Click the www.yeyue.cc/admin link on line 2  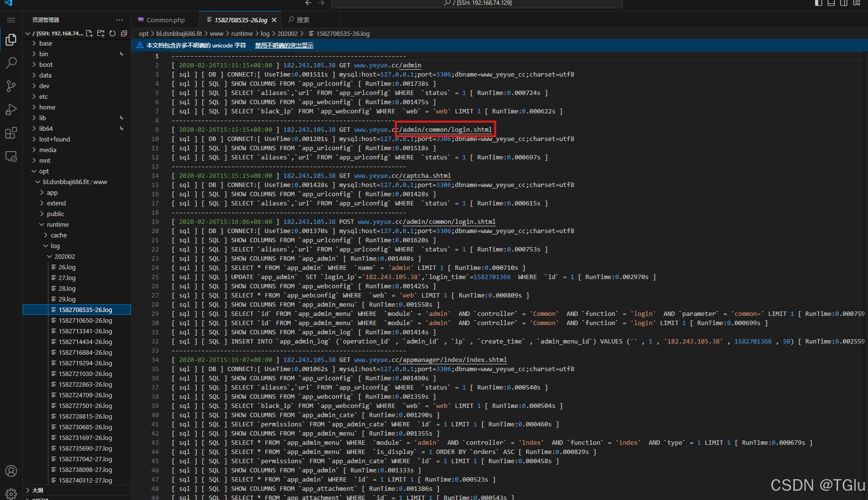tap(387, 65)
